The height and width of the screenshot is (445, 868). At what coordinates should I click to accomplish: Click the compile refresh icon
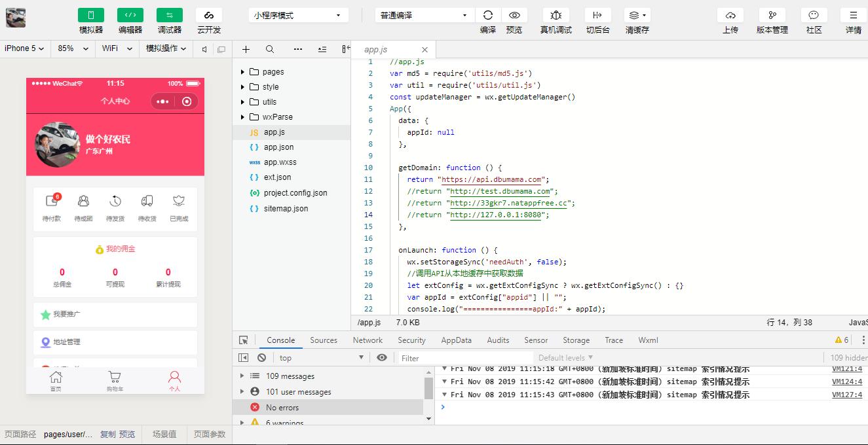coord(488,15)
